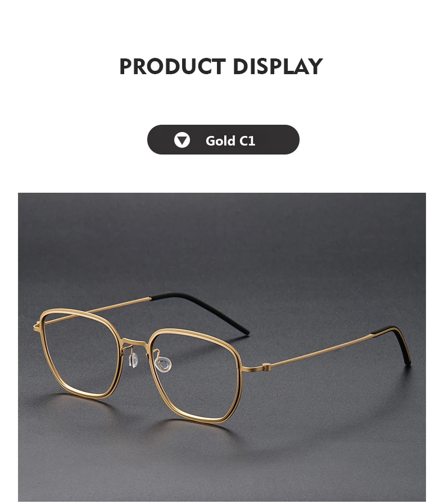Image resolution: width=444 pixels, height=504 pixels.
Task: Click the PRODUCT DISPLAY heading
Action: coord(221,66)
